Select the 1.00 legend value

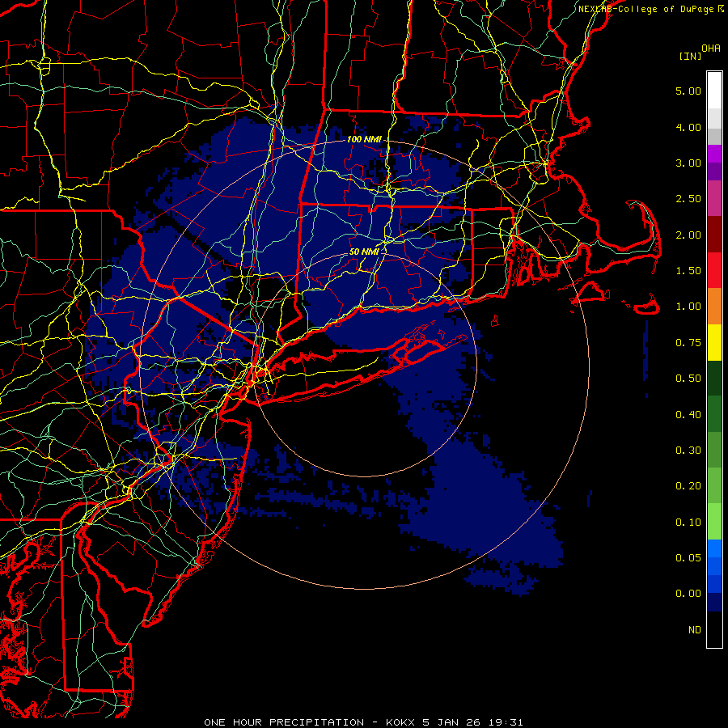[688, 307]
